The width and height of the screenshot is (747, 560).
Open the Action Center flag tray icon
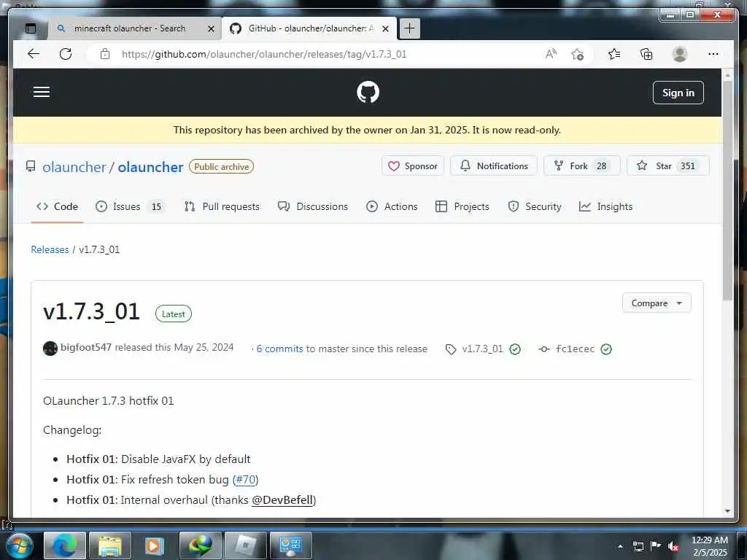(x=656, y=546)
